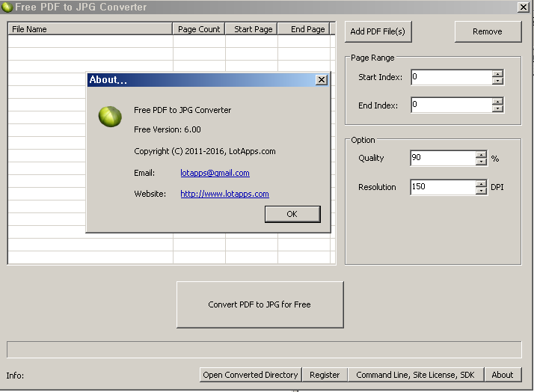Open the http://www.lotapps.com website link

point(225,194)
